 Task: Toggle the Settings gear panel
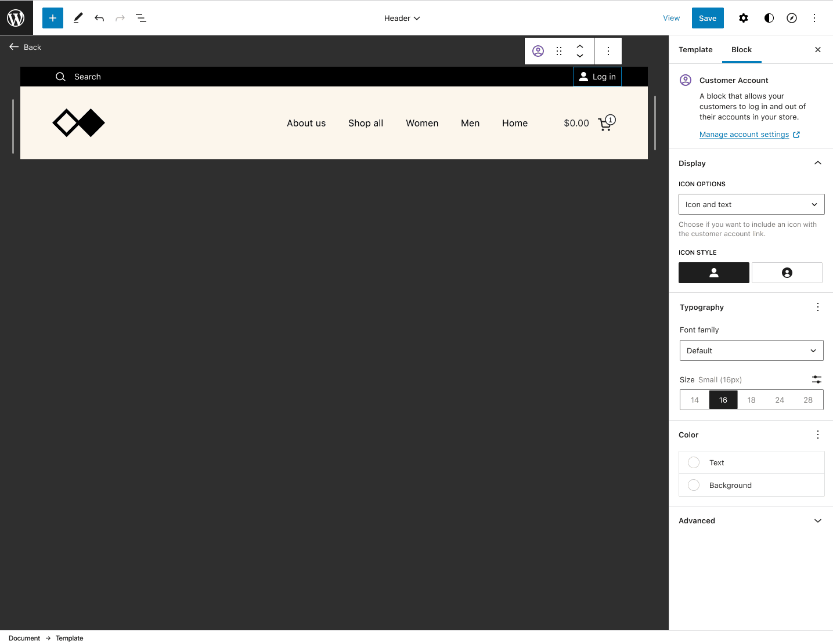click(x=743, y=18)
